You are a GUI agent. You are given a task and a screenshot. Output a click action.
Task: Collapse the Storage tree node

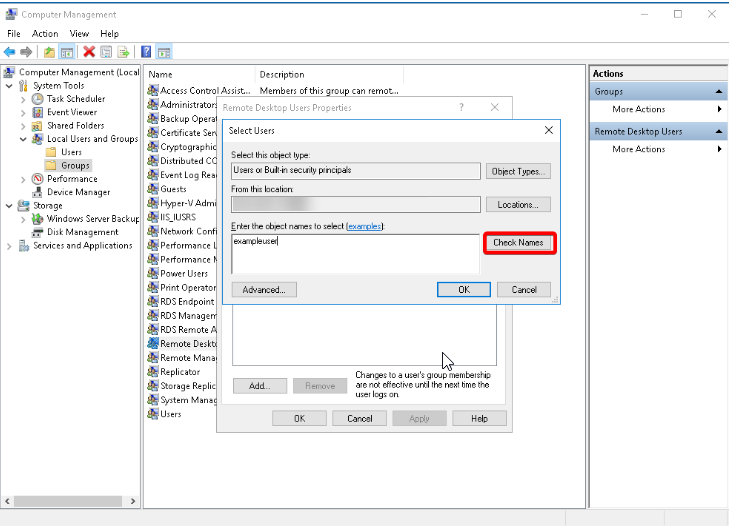click(9, 205)
